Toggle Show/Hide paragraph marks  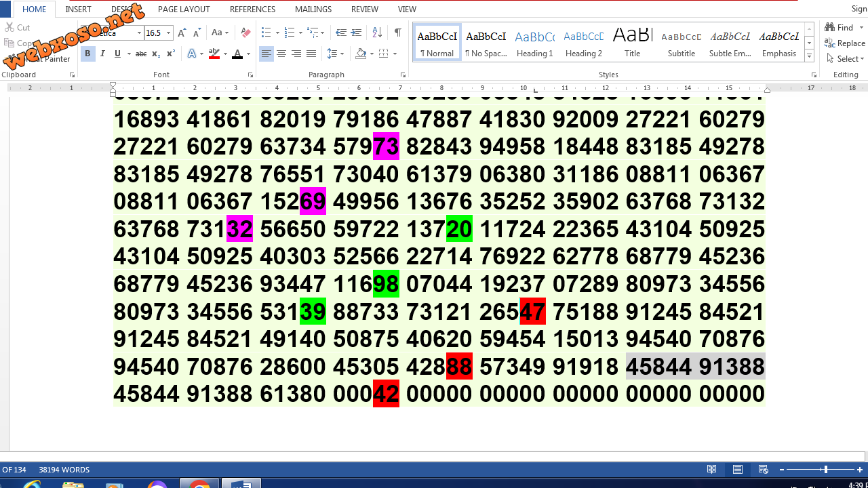(x=398, y=33)
